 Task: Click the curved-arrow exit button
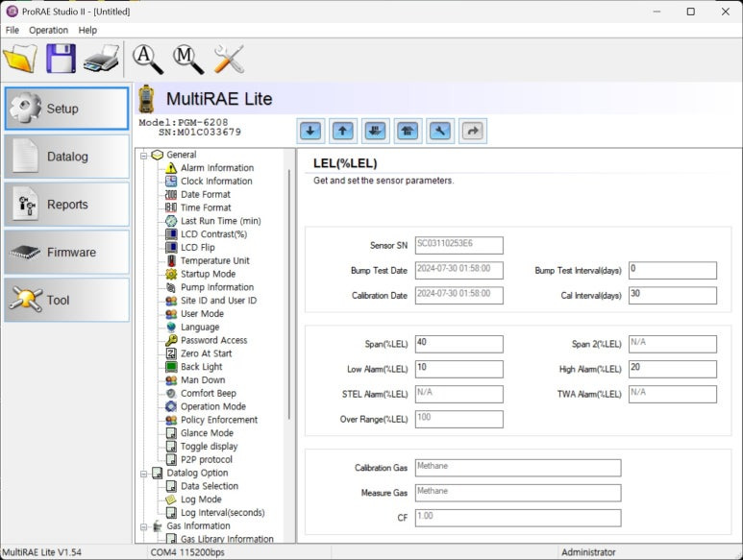(473, 131)
